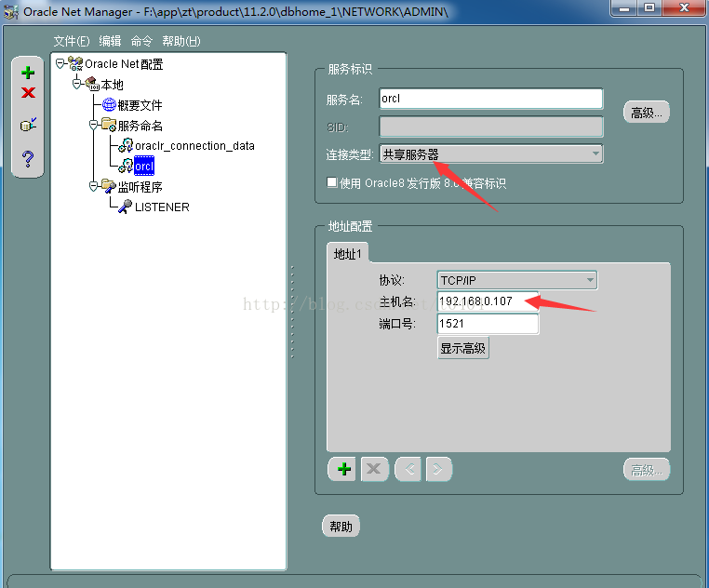The image size is (709, 588).
Task: Click the green plus create icon in left toolbar
Action: click(x=28, y=73)
